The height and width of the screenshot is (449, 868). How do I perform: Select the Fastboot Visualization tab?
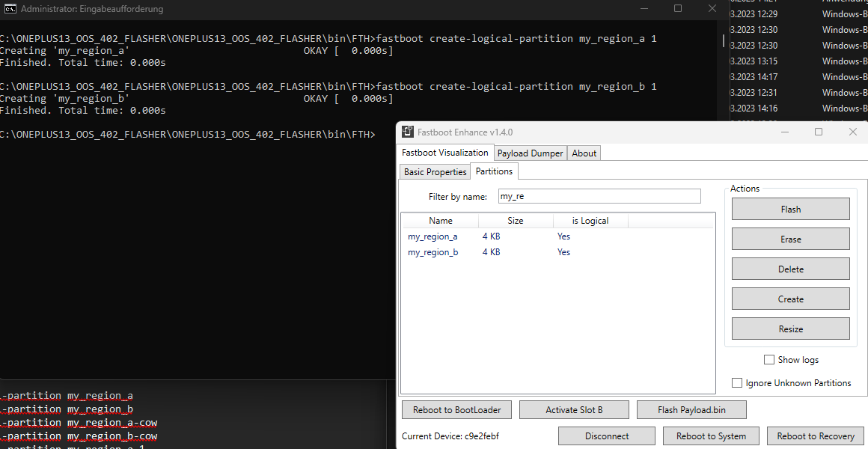pyautogui.click(x=445, y=153)
